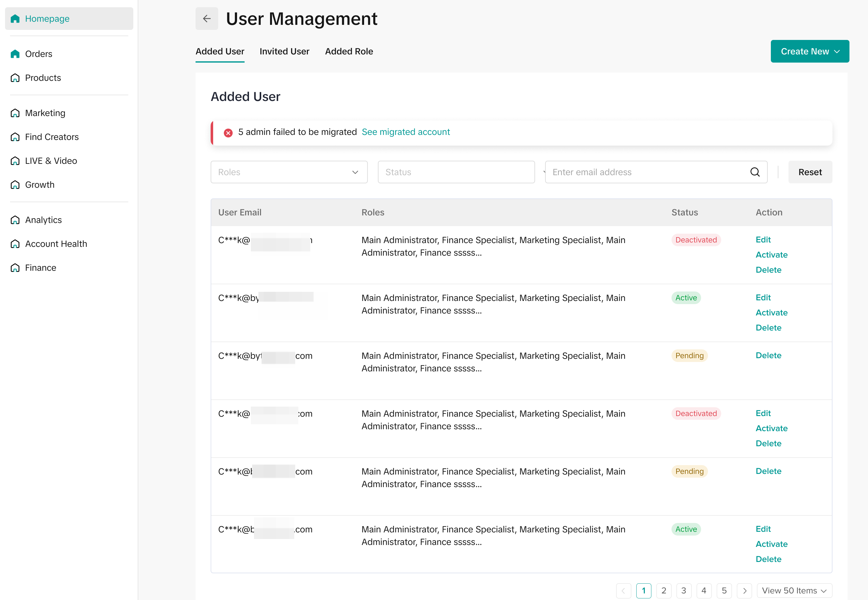The width and height of the screenshot is (868, 600).
Task: Click the search magnifier in email field
Action: point(755,172)
